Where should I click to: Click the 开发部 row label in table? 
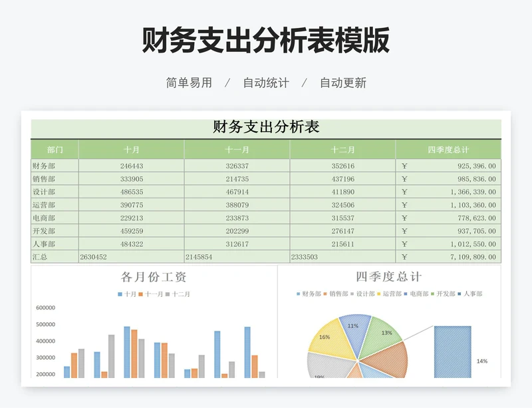[44, 231]
